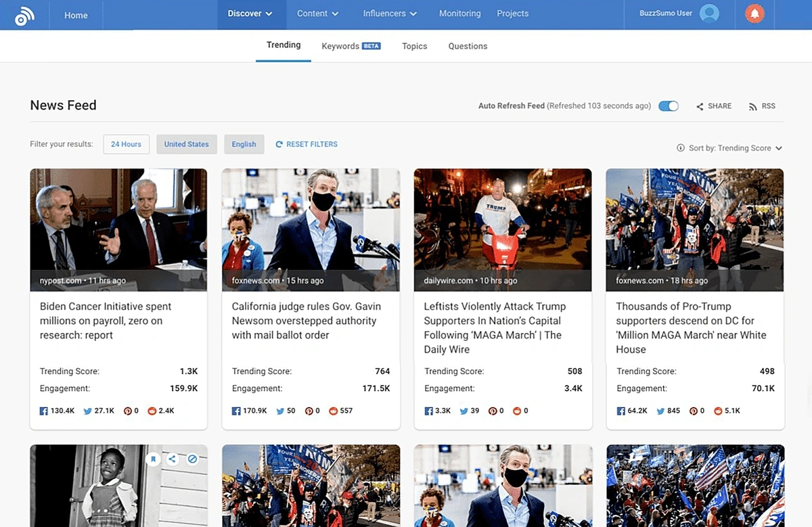Click Facebook icon on Thousands of Pro-Trump card
Viewport: 812px width, 527px height.
621,411
